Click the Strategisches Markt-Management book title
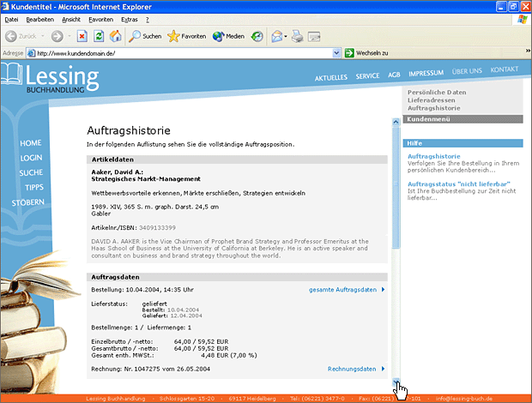This screenshot has width=532, height=403. point(146,179)
